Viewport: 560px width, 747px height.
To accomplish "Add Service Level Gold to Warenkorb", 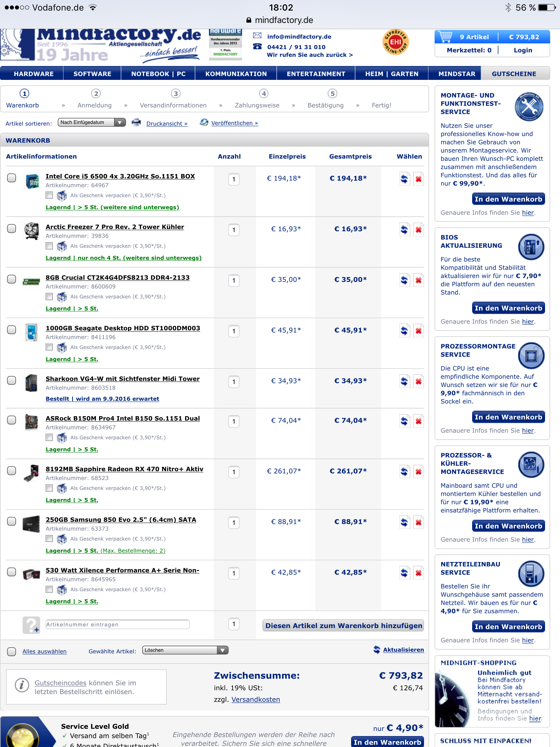I will pyautogui.click(x=387, y=742).
